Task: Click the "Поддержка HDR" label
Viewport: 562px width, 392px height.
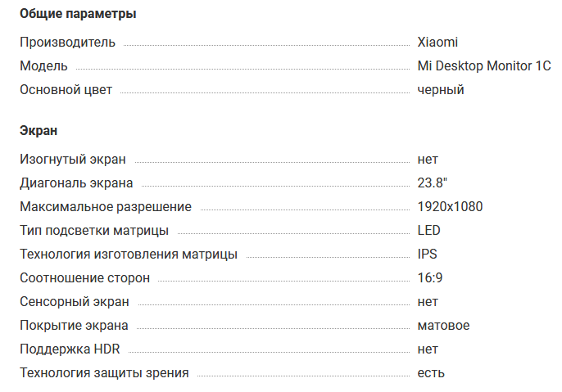Action: [70, 349]
